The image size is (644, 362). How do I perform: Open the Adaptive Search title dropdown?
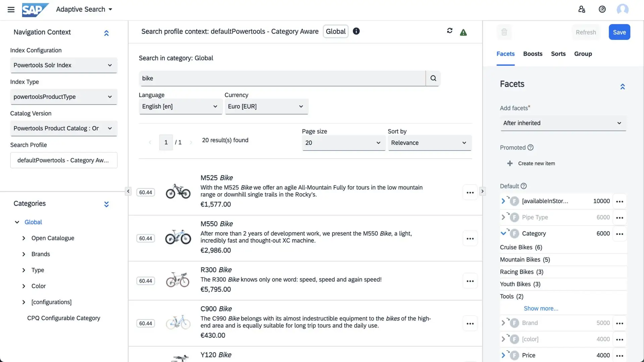[x=84, y=9]
